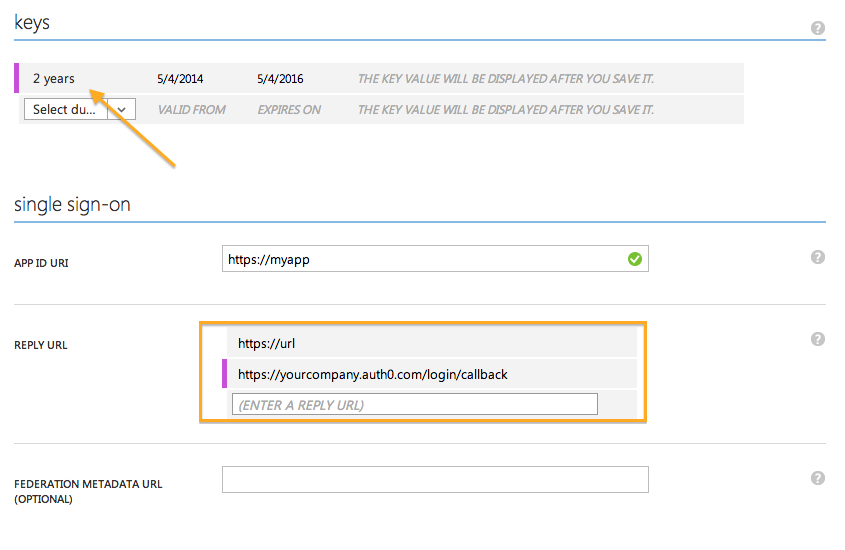Viewport: 845px width, 550px height.
Task: Click the EXPIRES ON placeholder in new key row
Action: pyautogui.click(x=289, y=110)
